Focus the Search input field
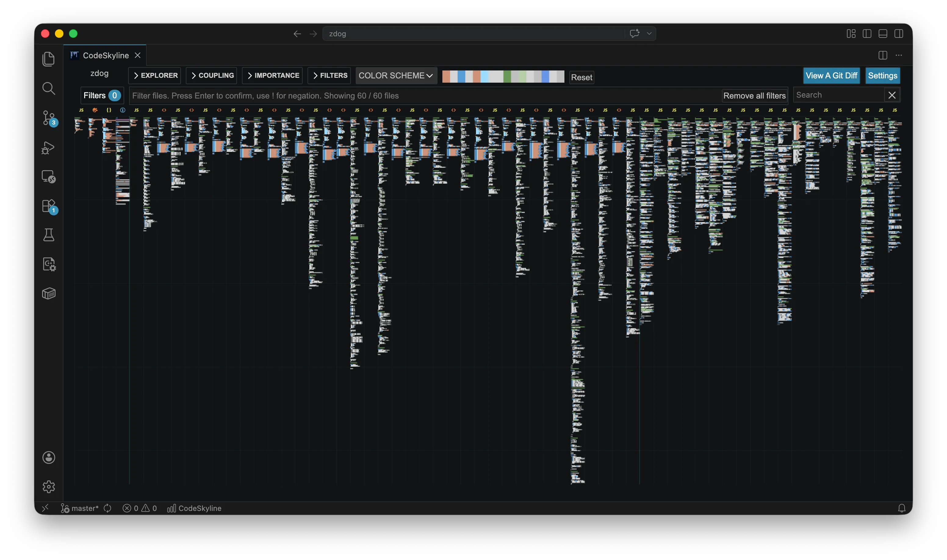Viewport: 947px width, 560px height. pyautogui.click(x=839, y=95)
